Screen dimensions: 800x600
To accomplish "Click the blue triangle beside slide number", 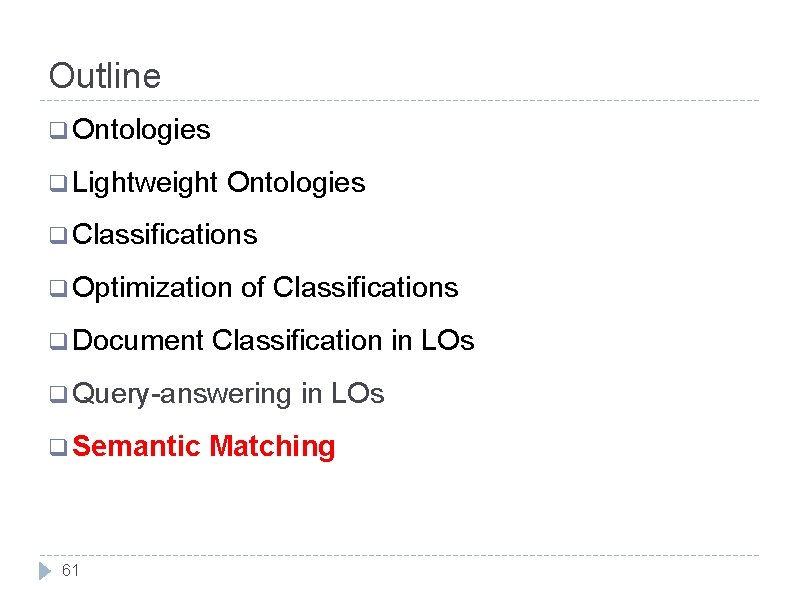I will point(44,571).
